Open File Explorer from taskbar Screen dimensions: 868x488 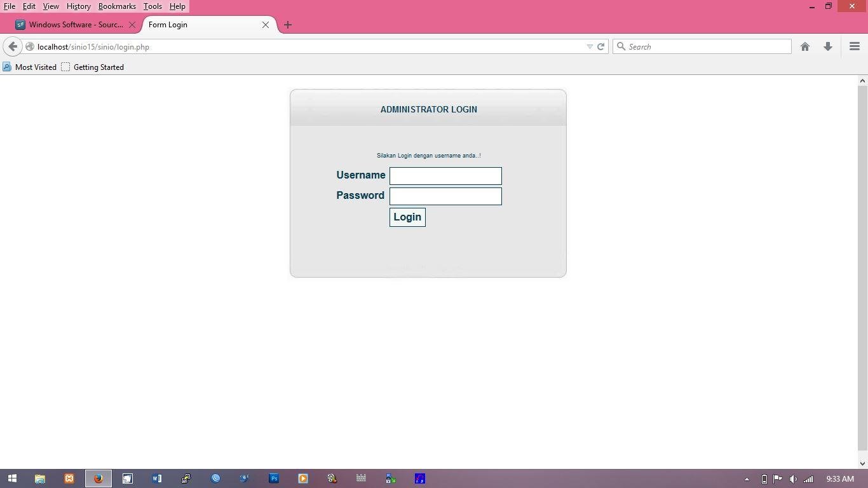40,478
